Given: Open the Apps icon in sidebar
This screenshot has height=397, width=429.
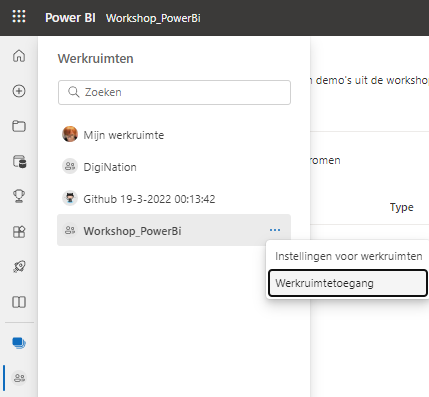Looking at the screenshot, I should pos(19,231).
